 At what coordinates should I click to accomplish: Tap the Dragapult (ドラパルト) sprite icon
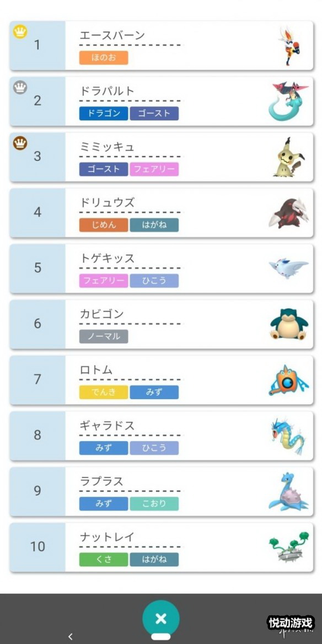click(289, 101)
